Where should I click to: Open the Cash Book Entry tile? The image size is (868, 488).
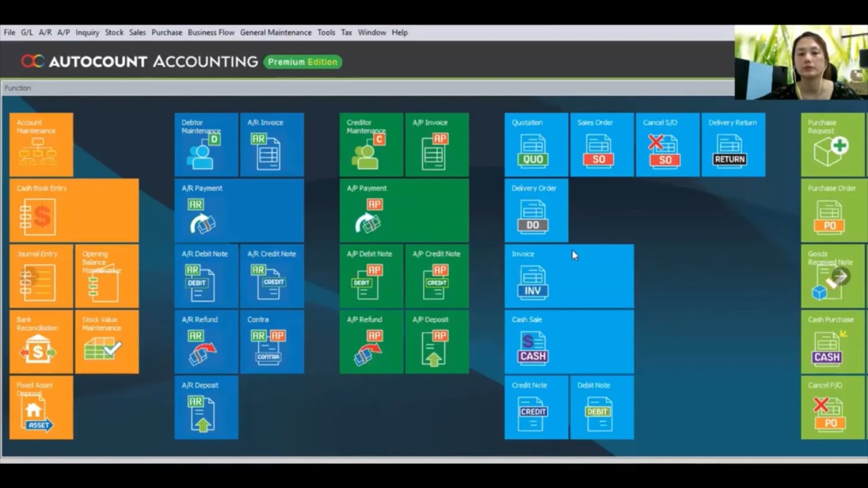point(74,210)
